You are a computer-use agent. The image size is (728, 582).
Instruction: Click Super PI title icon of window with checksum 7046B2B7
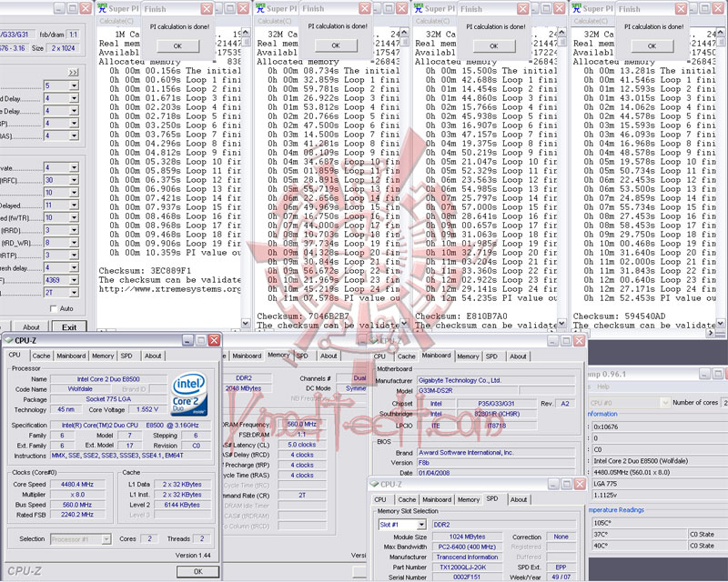260,8
